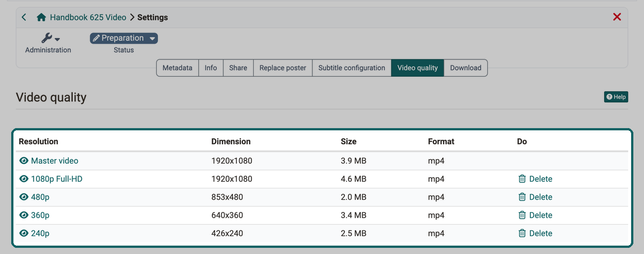Open the Replace poster tab
Viewport: 644px width, 254px height.
coord(283,68)
